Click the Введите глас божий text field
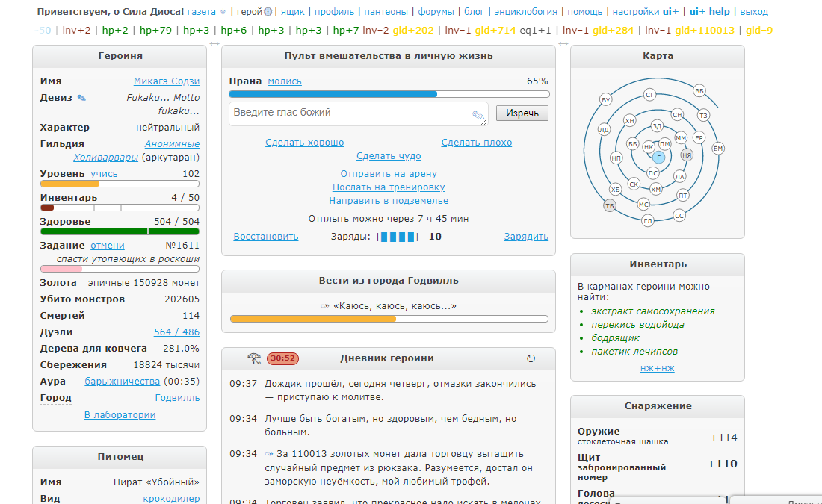Image resolution: width=822 pixels, height=504 pixels. coord(350,113)
